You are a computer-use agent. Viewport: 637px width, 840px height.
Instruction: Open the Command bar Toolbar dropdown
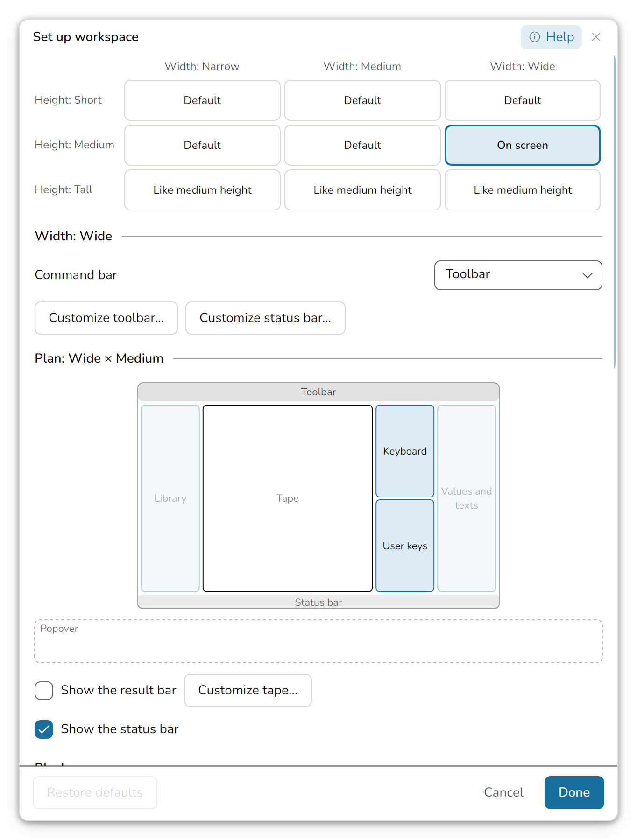(518, 275)
